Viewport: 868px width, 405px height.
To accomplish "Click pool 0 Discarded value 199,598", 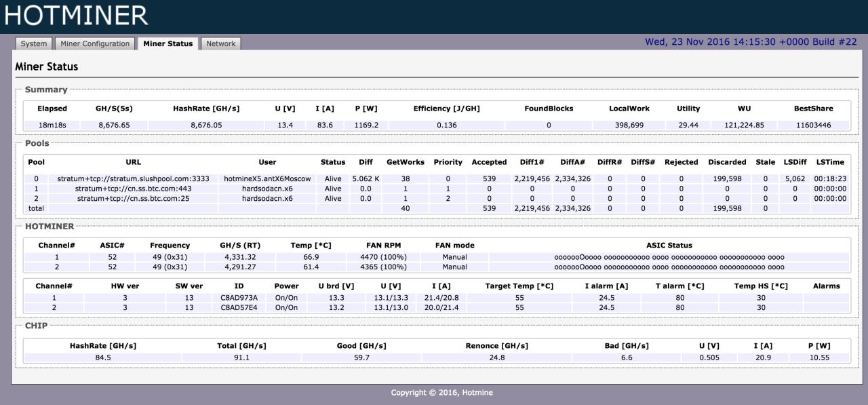I will coord(727,179).
